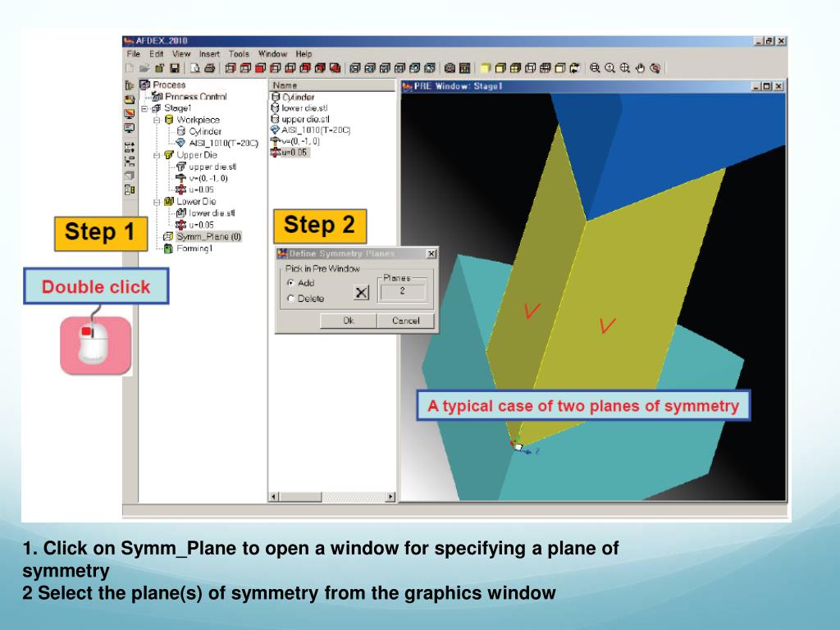Click the Print toolbar icon
This screenshot has width=840, height=630.
coord(210,68)
